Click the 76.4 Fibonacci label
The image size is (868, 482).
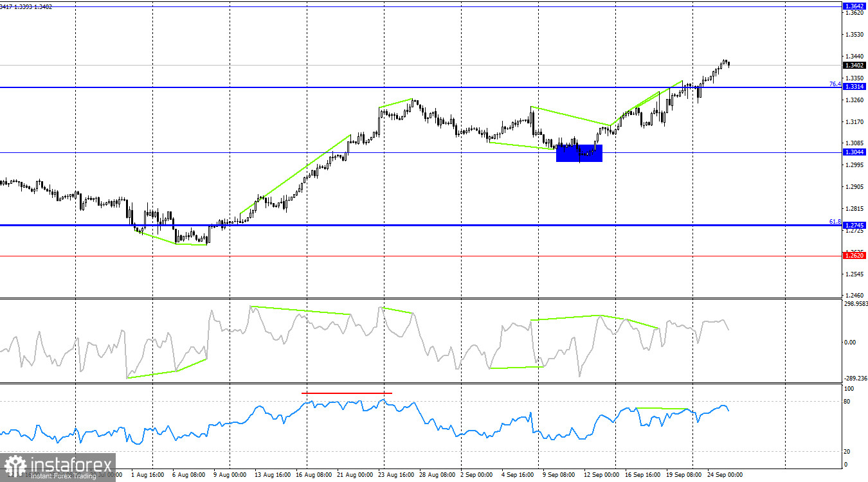click(x=835, y=84)
